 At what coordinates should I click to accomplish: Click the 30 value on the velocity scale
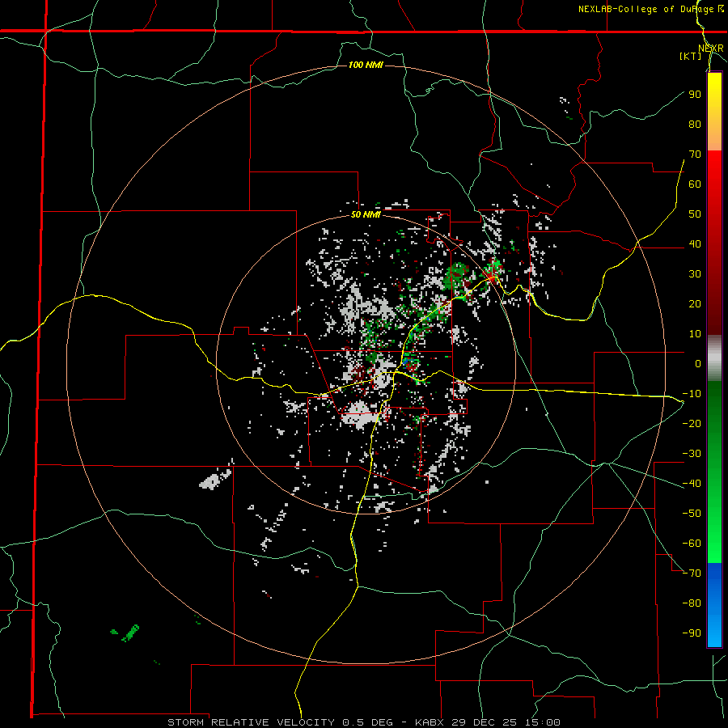click(695, 274)
